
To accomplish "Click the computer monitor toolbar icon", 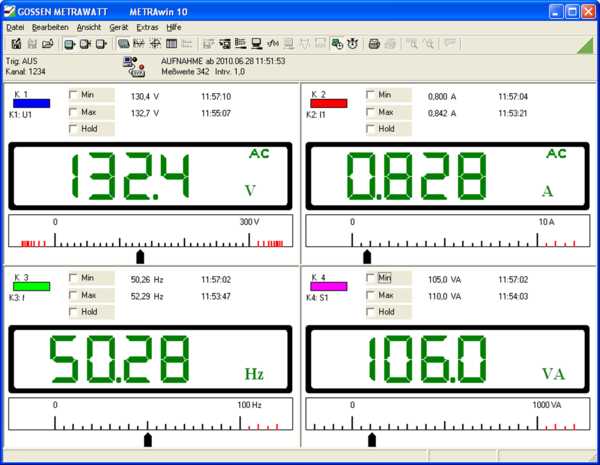I will (257, 44).
